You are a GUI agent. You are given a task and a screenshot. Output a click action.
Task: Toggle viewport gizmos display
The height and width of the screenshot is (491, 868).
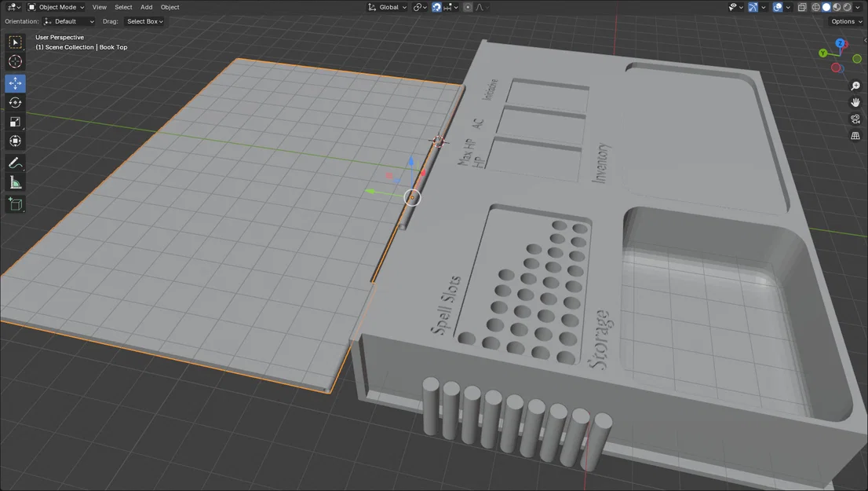753,7
